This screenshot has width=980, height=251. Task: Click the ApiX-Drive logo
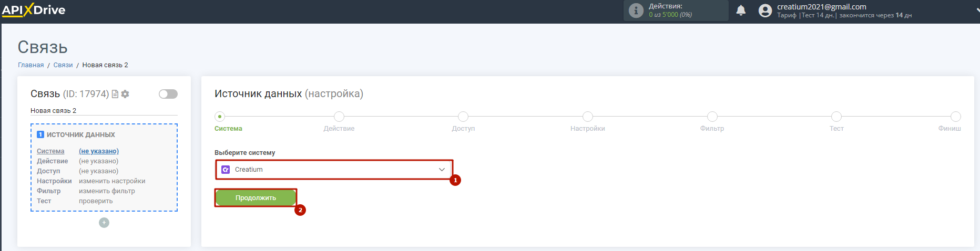click(34, 10)
